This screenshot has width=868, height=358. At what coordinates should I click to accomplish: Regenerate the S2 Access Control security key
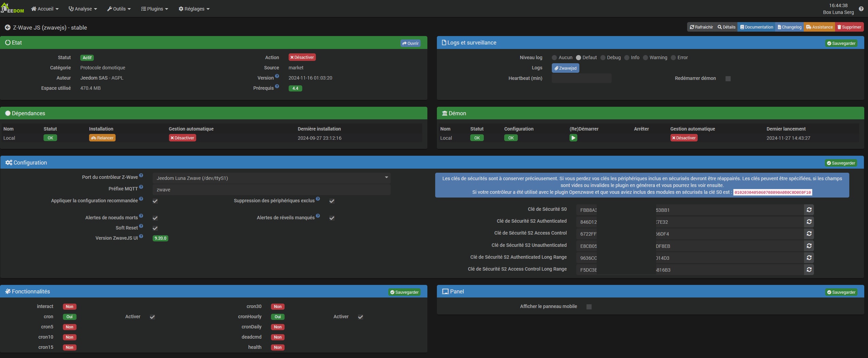809,234
